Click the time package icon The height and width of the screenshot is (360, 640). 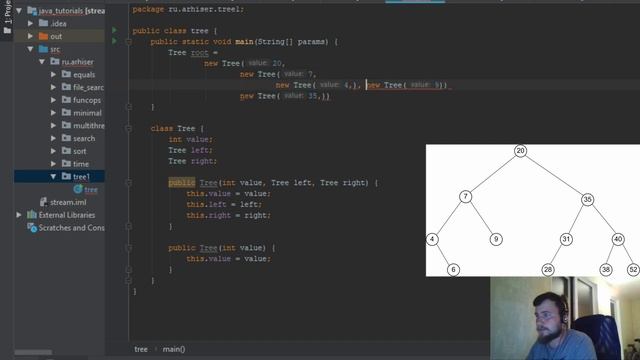(66, 163)
